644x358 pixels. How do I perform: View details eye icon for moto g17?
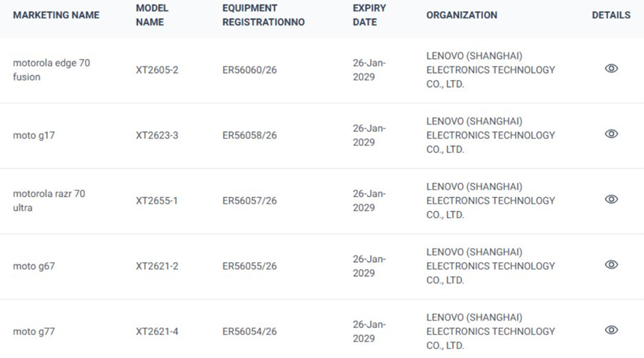[x=611, y=134]
